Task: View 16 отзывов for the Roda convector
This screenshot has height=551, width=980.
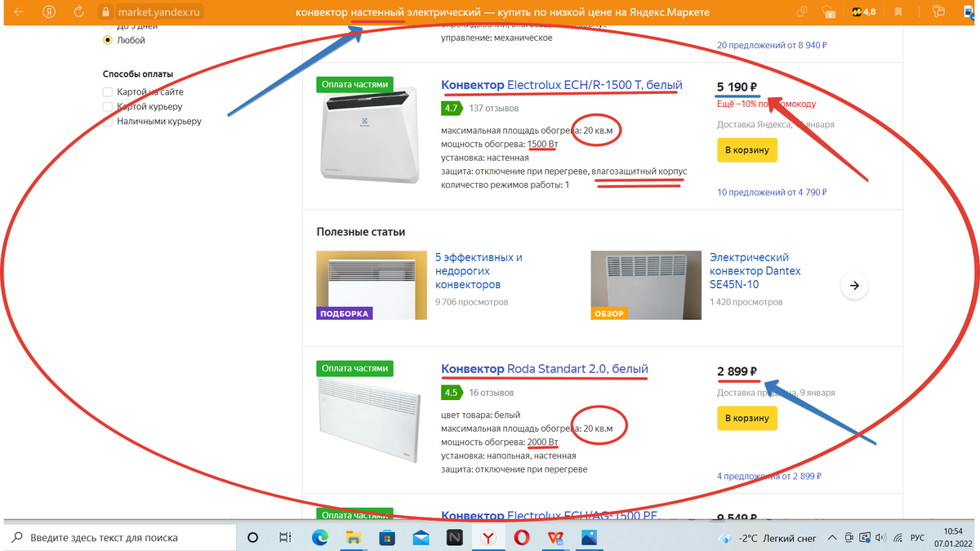Action: 491,393
